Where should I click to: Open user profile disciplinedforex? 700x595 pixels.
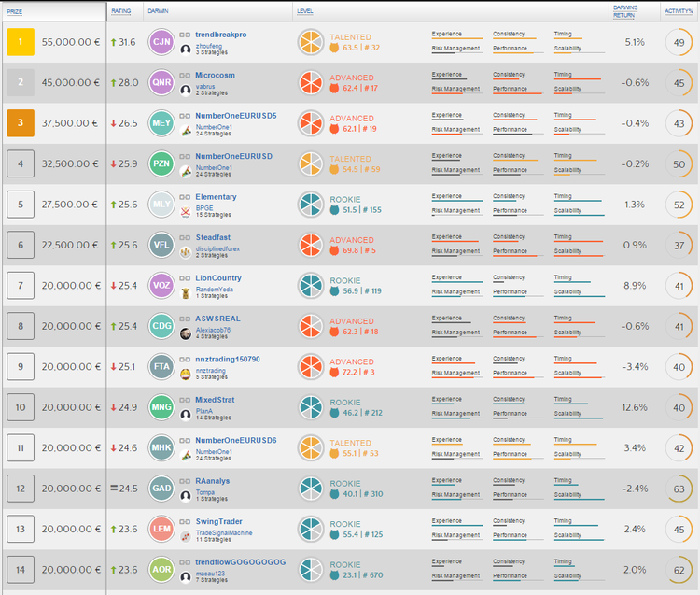click(x=217, y=248)
